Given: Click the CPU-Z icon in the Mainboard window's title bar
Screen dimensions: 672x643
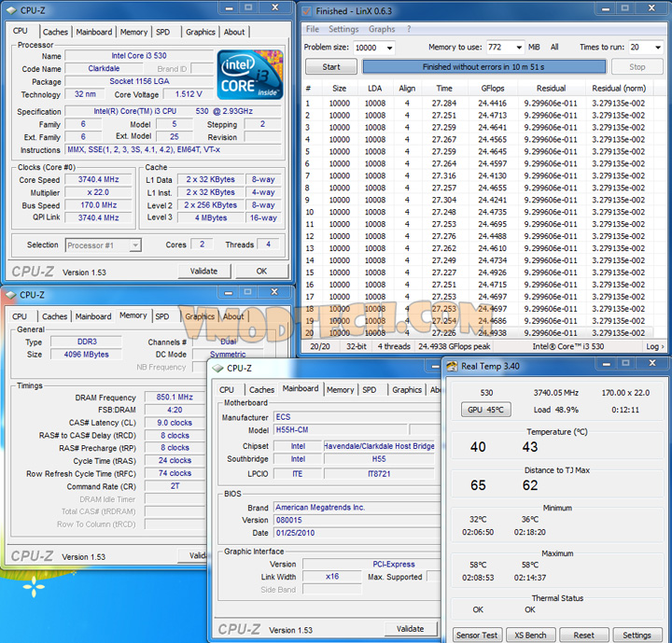Looking at the screenshot, I should [217, 368].
